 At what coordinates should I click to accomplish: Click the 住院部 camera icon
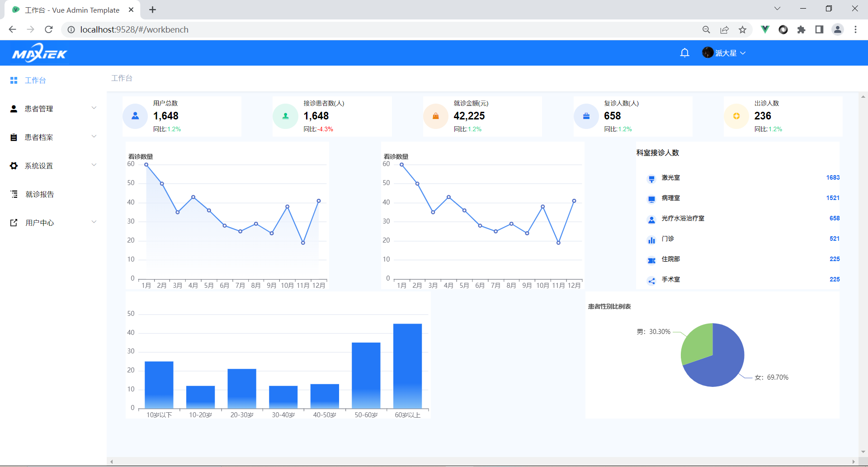pyautogui.click(x=651, y=261)
